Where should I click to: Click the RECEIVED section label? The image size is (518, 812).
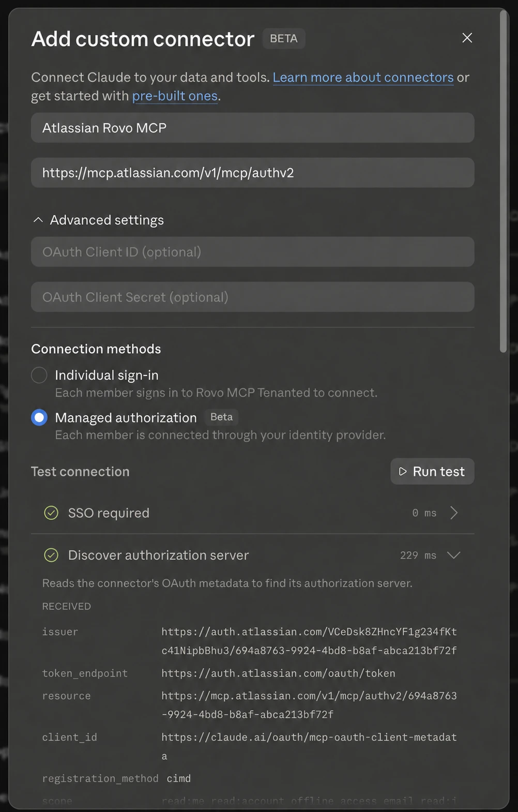[x=67, y=606]
